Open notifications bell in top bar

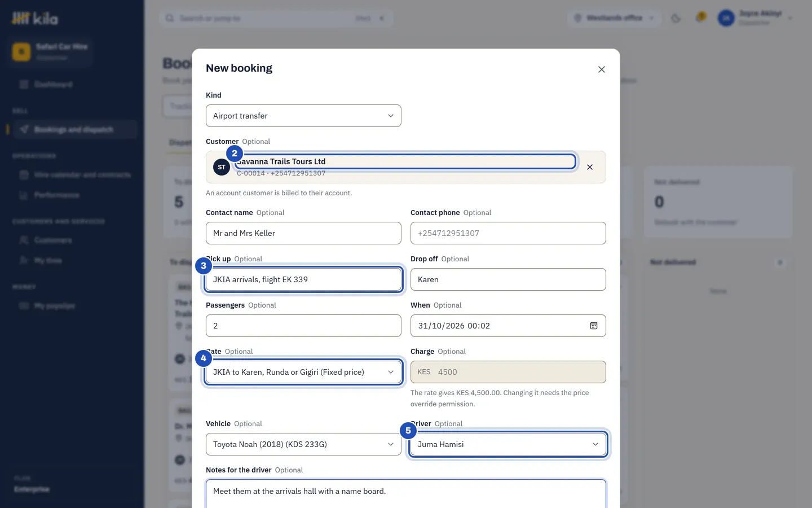[x=700, y=17]
